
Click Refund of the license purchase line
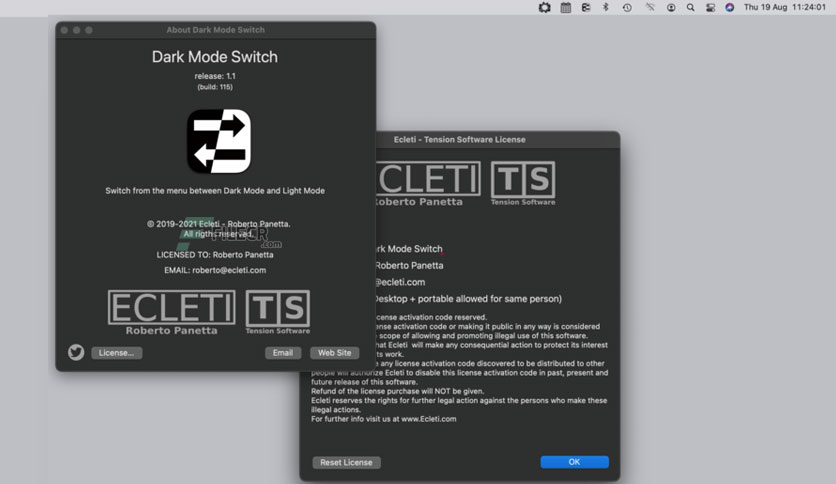click(398, 391)
